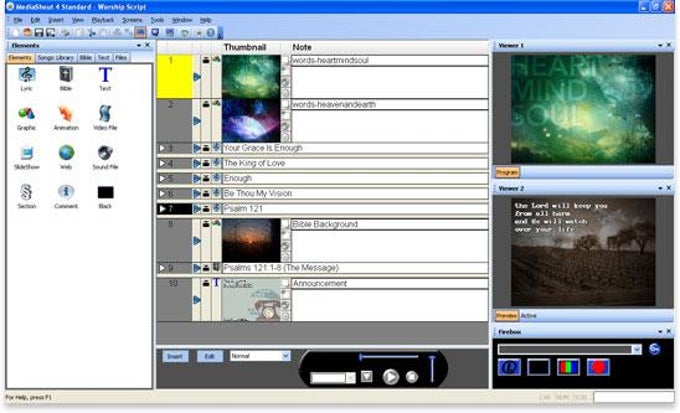680x413 pixels.
Task: Click the Edit button below script
Action: 210,355
